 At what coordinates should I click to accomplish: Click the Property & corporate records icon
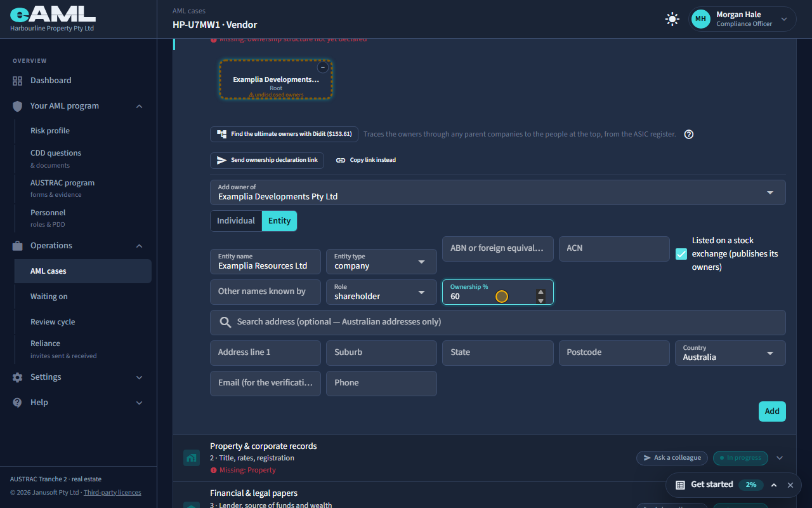[191, 457]
